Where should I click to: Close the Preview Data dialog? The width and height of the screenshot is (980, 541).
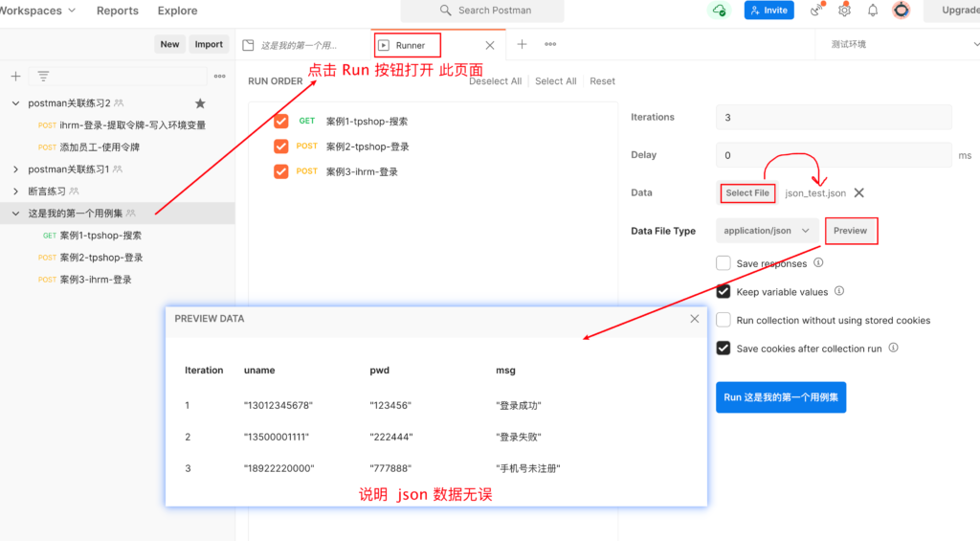pos(695,319)
